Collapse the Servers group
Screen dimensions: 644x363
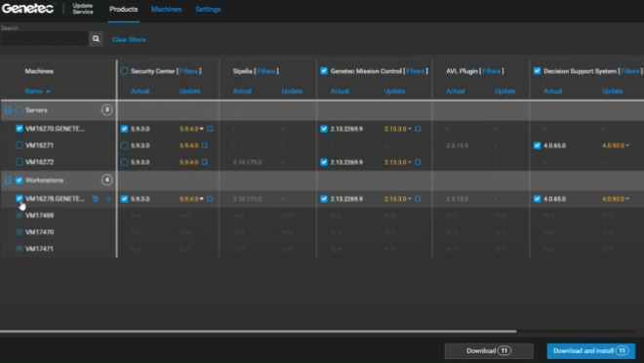[x=8, y=110]
